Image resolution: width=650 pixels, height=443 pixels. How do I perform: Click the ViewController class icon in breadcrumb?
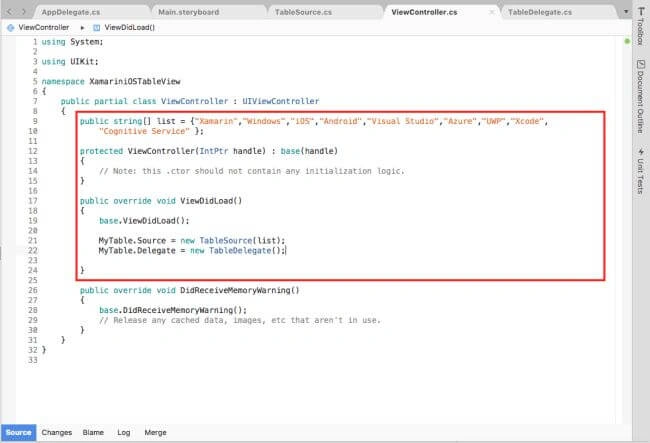(x=11, y=28)
